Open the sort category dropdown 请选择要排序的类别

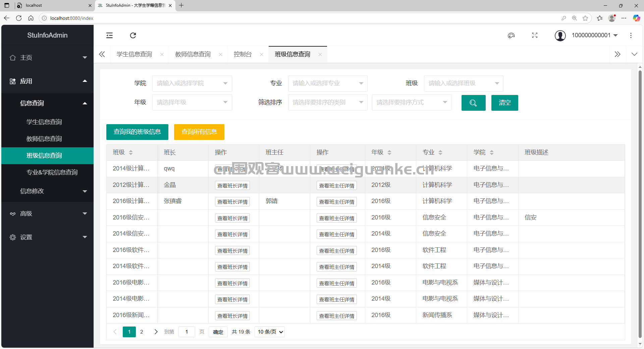328,102
